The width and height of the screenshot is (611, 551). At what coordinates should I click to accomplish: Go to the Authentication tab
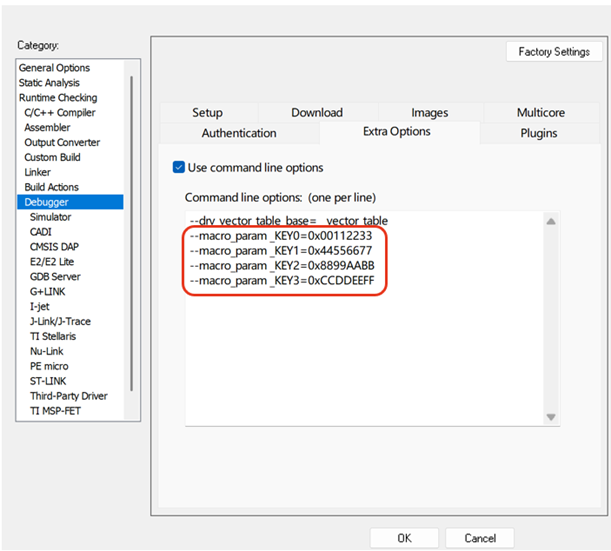[239, 133]
